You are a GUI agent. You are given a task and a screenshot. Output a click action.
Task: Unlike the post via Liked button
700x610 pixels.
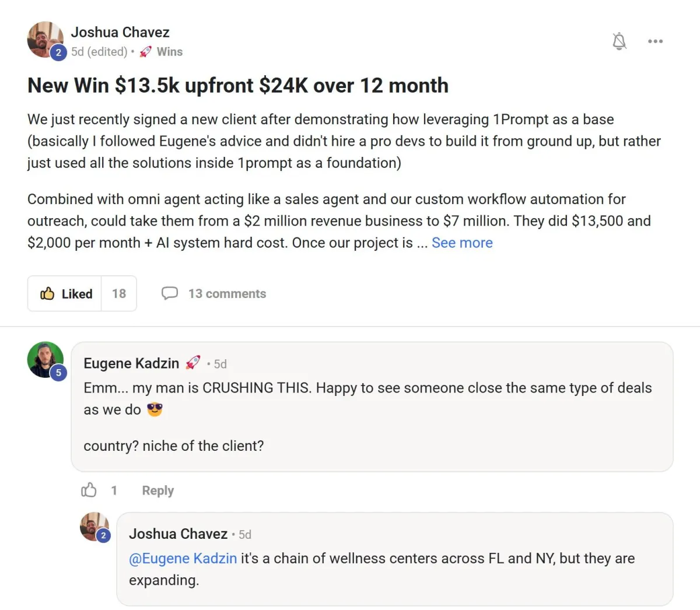point(65,293)
